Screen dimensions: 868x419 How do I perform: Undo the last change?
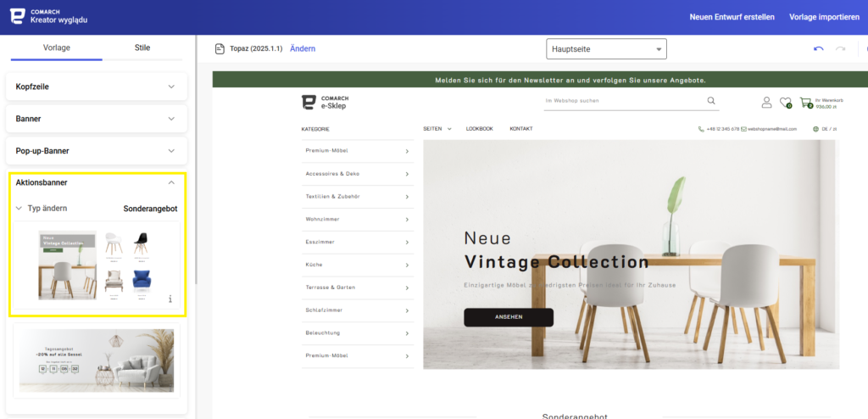[x=818, y=49]
